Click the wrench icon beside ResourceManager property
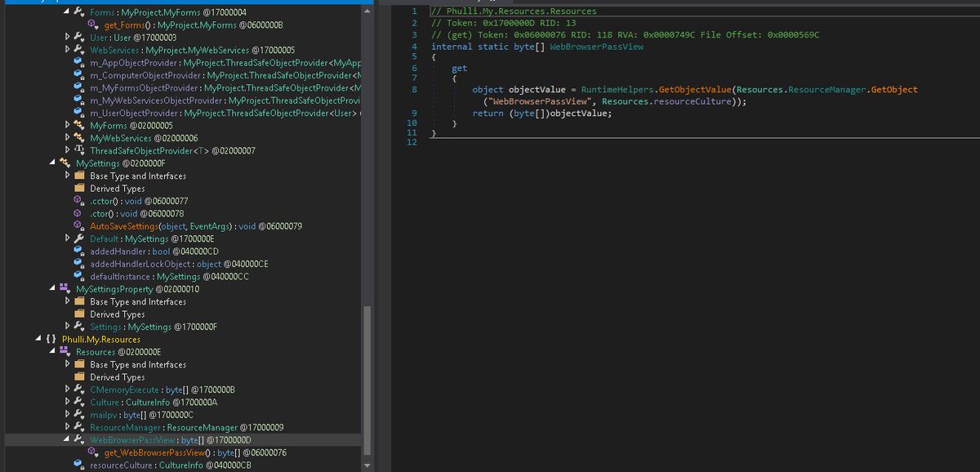The width and height of the screenshot is (980, 472). (x=79, y=427)
